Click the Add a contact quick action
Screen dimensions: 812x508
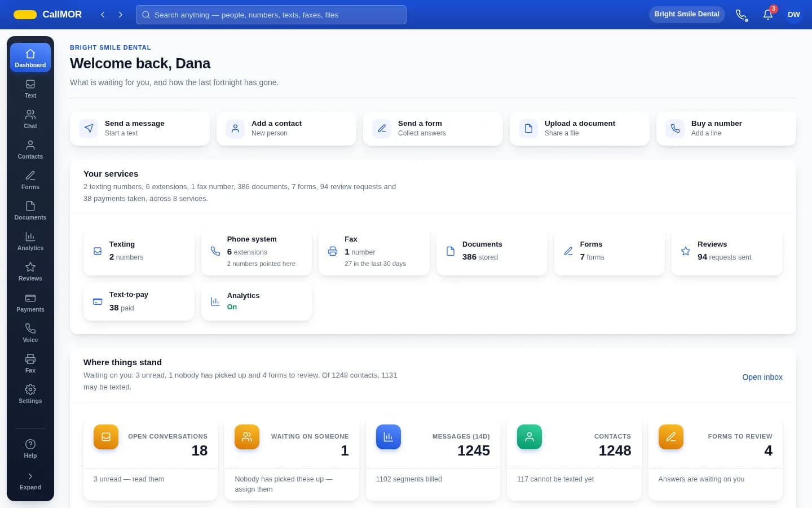[286, 128]
